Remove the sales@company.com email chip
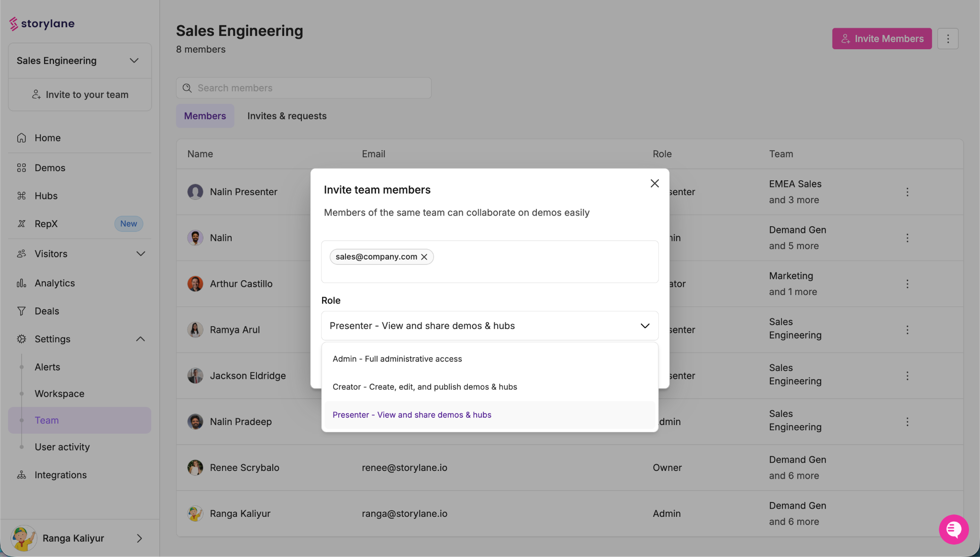Viewport: 980px width, 557px height. click(x=424, y=257)
